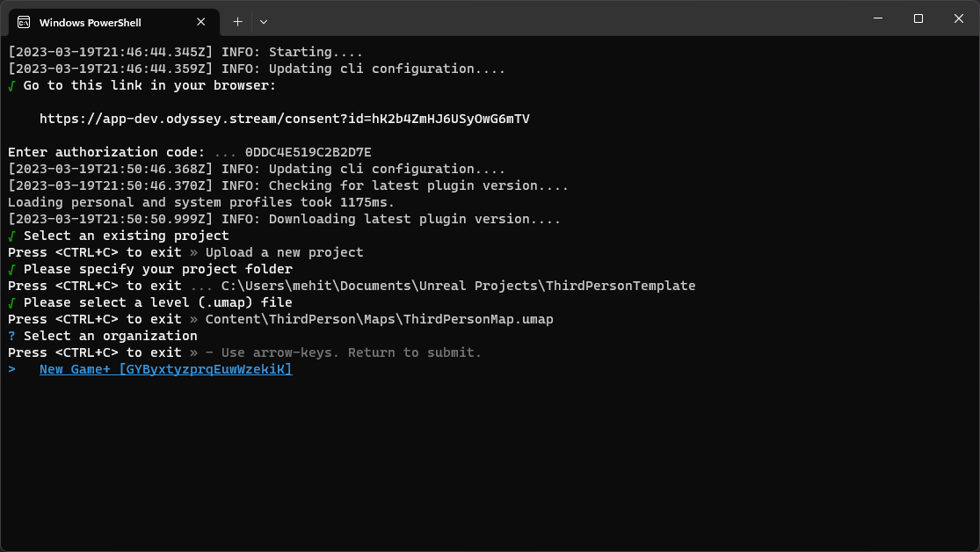
Task: Click the 'Select an organization' prompt
Action: (x=110, y=336)
